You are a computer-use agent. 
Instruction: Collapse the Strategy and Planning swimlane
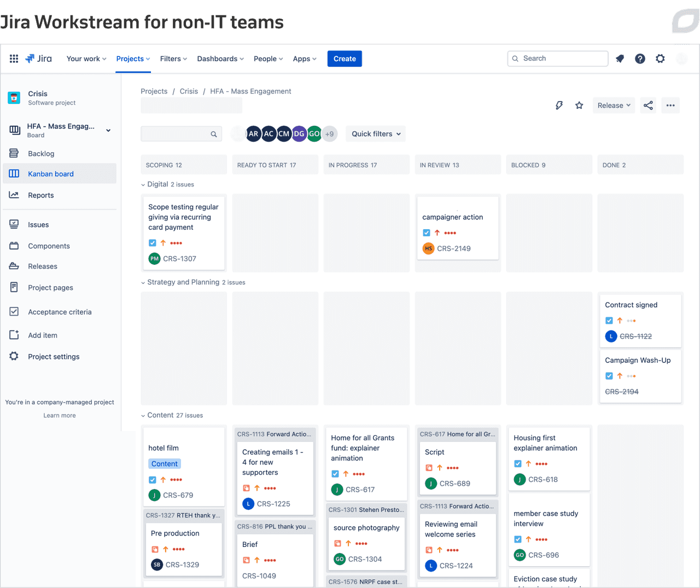tap(143, 283)
